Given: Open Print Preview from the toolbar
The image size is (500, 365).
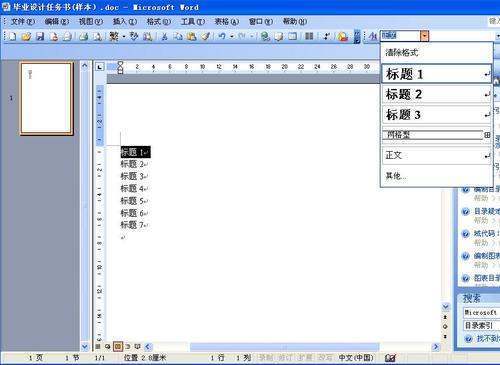Looking at the screenshot, I should [97, 36].
